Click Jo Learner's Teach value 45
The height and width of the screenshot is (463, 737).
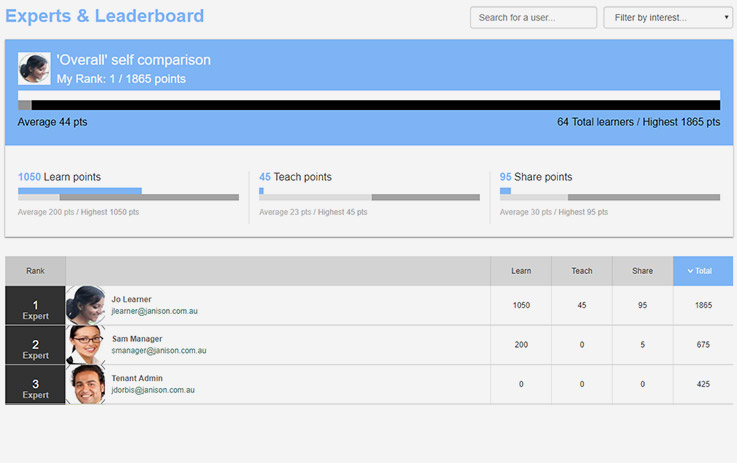[x=581, y=305]
